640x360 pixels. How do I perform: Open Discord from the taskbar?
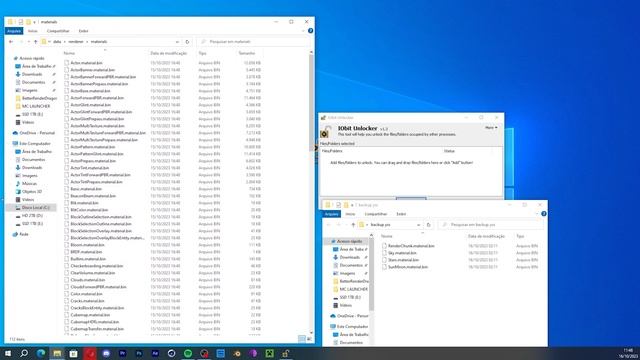[106, 353]
